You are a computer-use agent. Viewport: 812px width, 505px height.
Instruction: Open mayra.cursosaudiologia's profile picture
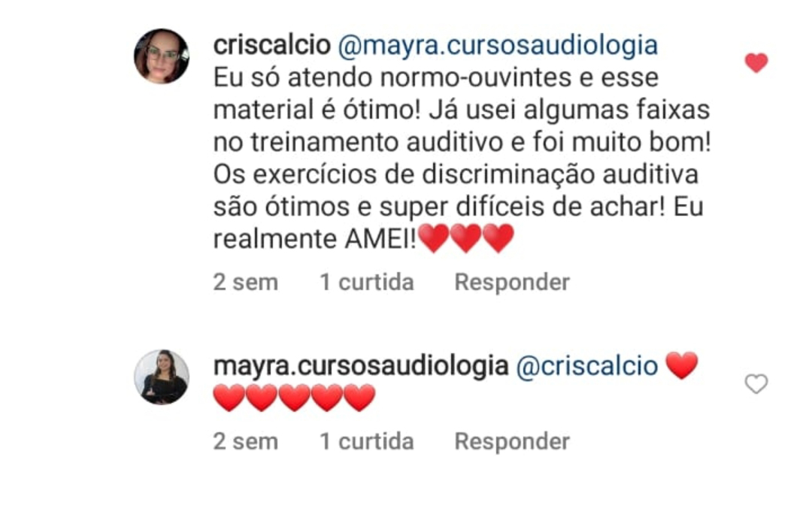pyautogui.click(x=162, y=377)
